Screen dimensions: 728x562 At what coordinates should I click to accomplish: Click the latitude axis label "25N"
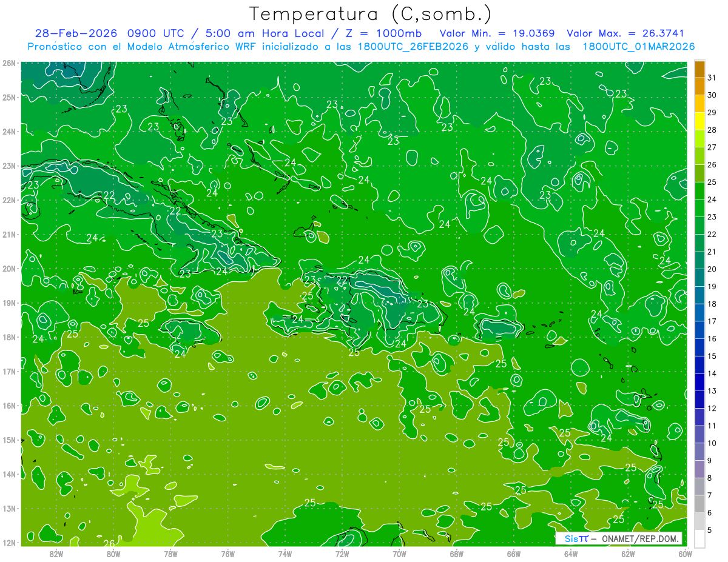click(x=9, y=97)
